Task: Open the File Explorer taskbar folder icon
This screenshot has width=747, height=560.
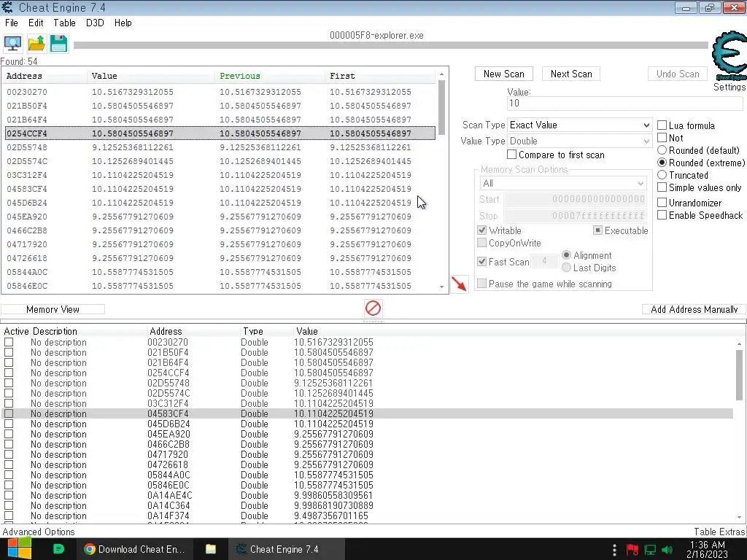Action: point(211,549)
